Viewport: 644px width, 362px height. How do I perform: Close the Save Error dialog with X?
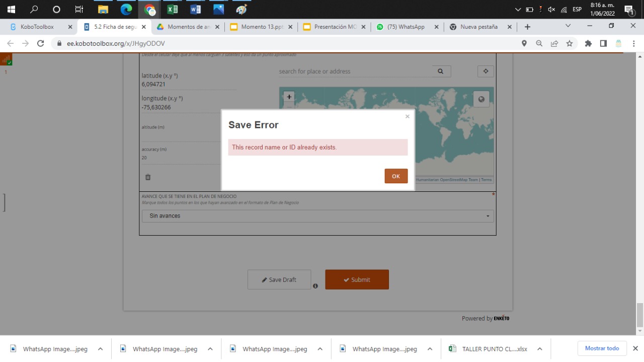pyautogui.click(x=408, y=116)
